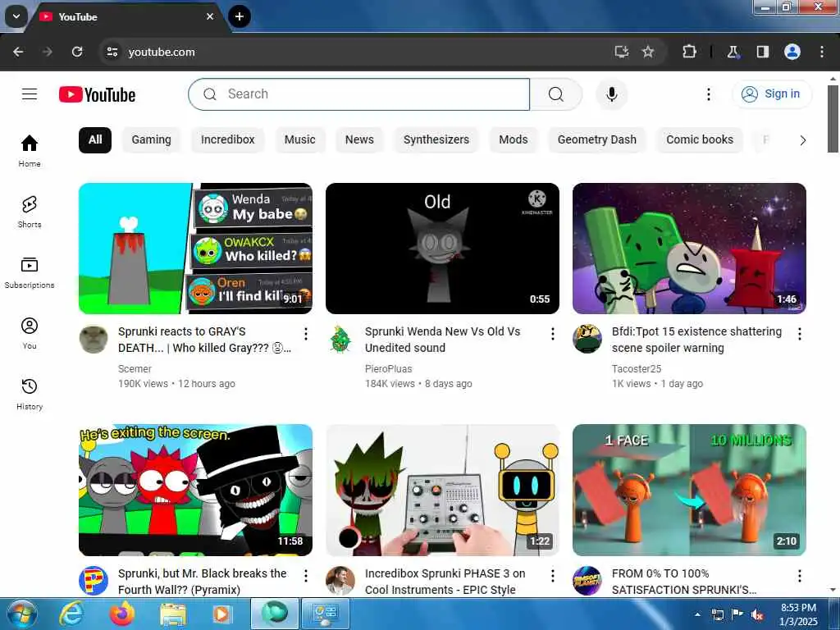This screenshot has height=630, width=840.
Task: Open options for FROM 0% TO 100% video
Action: [x=799, y=576]
